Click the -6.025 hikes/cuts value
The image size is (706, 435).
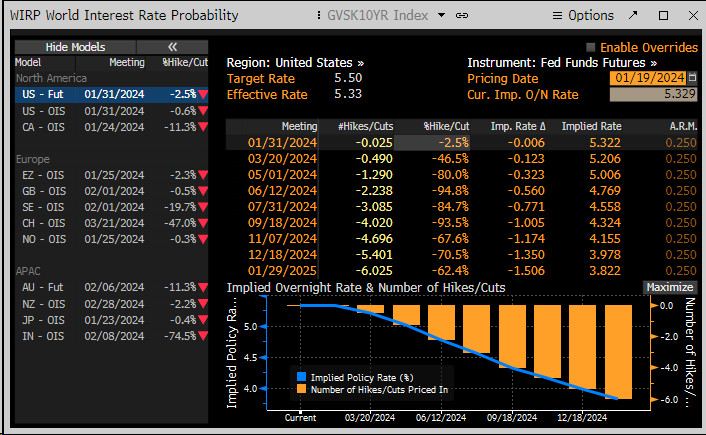pyautogui.click(x=374, y=271)
